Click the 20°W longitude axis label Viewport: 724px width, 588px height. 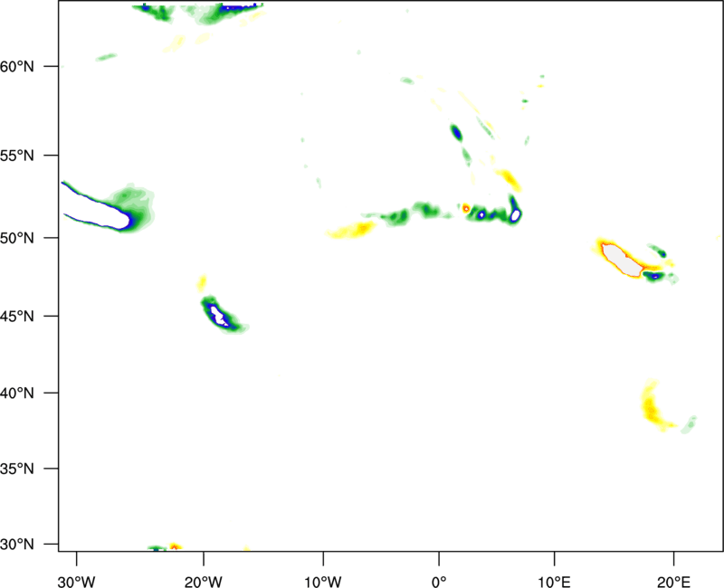204,582
